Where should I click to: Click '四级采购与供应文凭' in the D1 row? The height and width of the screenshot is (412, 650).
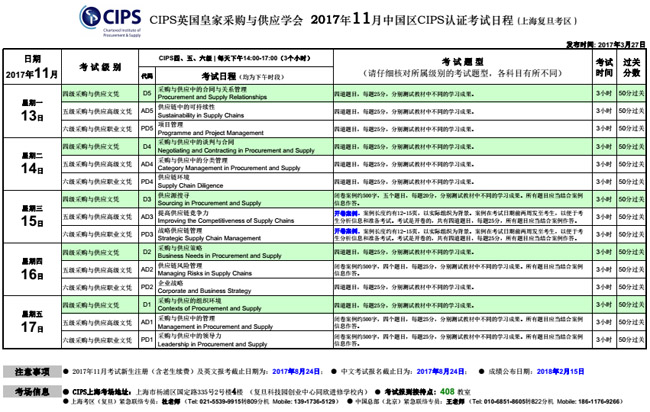click(x=91, y=305)
